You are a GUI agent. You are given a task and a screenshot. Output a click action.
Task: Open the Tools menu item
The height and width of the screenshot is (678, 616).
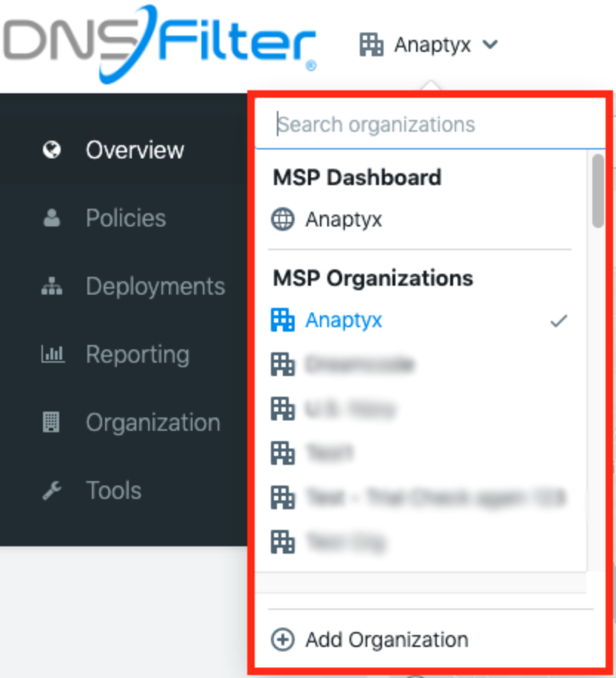pyautogui.click(x=114, y=490)
